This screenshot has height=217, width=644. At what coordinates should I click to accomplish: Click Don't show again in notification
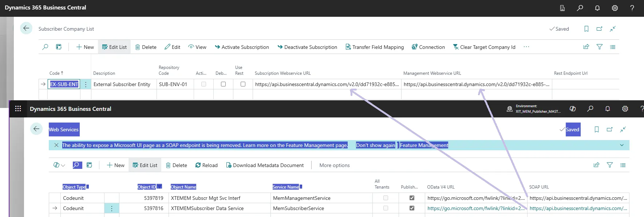pos(375,145)
